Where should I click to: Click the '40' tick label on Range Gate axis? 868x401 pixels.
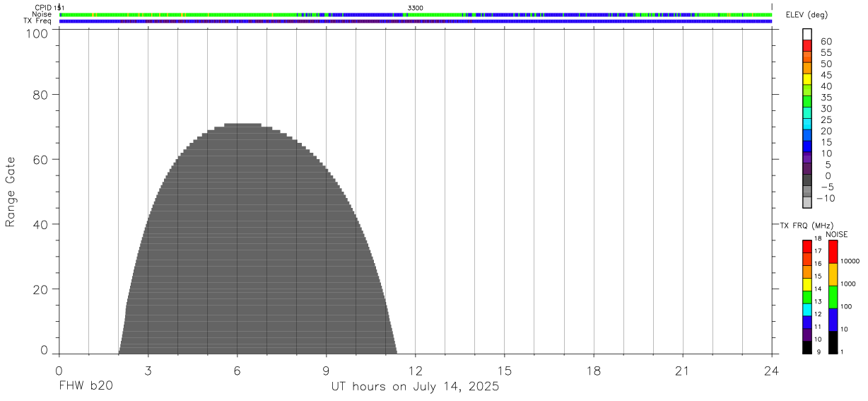[x=42, y=224]
